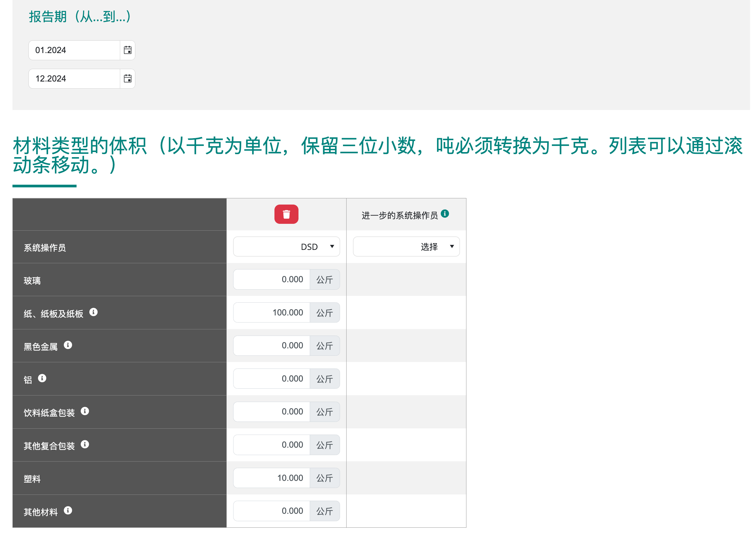Open the 选择 system operator dropdown

coord(406,247)
